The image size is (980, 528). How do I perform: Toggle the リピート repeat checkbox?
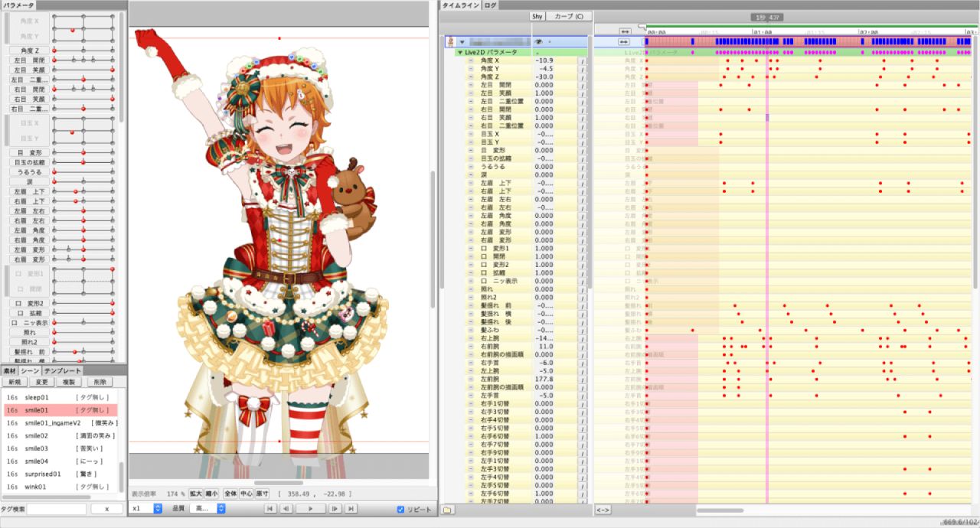click(x=400, y=510)
